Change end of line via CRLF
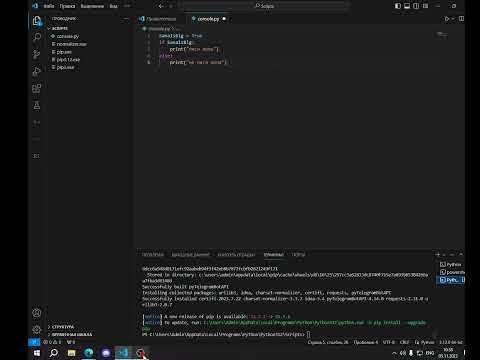 pos(404,342)
